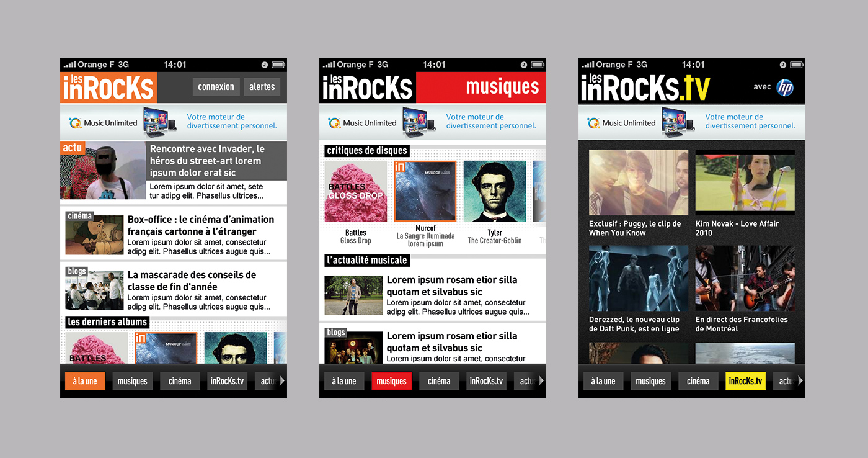The image size is (868, 458).
Task: Tap the orange les inRocKs logo
Action: tap(108, 88)
